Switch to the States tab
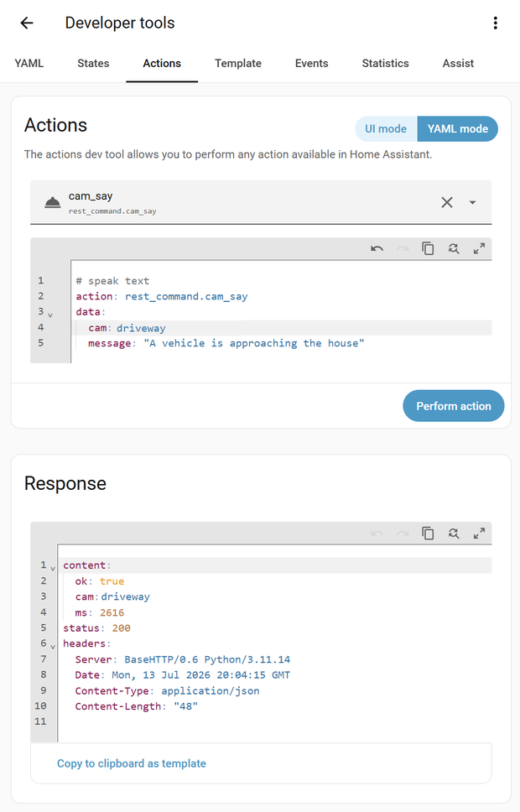520x812 pixels. (x=93, y=63)
